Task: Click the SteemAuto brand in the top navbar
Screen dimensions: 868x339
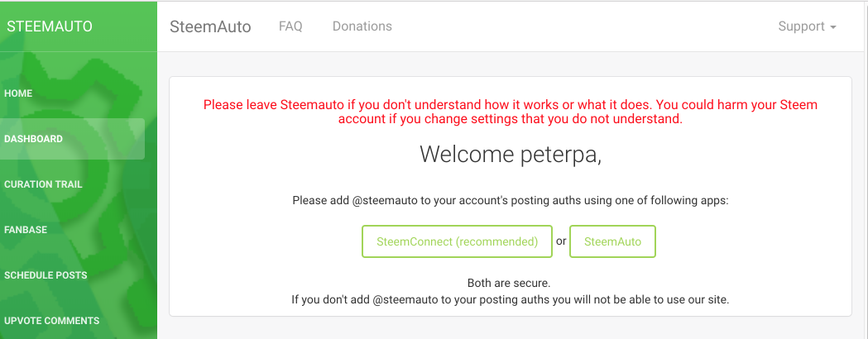Action: tap(210, 26)
